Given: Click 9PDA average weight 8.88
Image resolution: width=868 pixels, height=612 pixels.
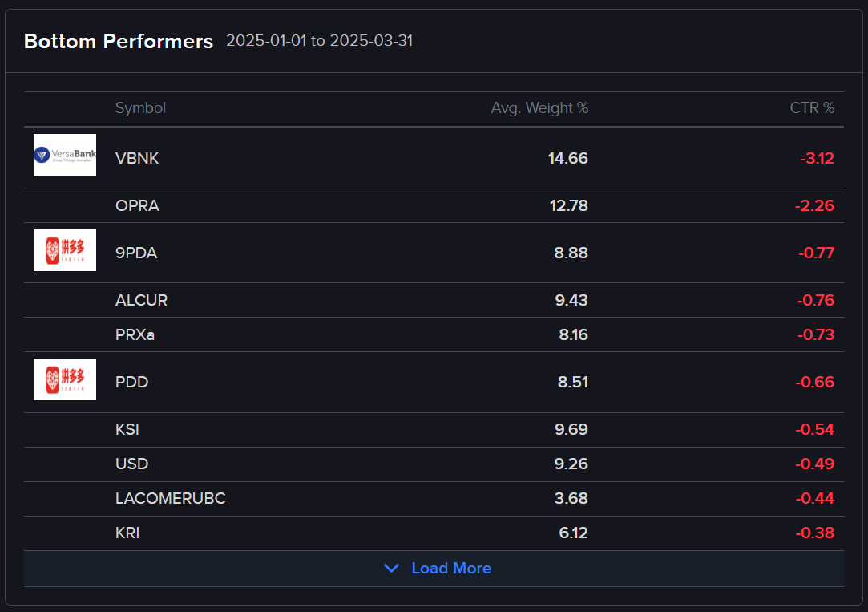Looking at the screenshot, I should pos(571,253).
